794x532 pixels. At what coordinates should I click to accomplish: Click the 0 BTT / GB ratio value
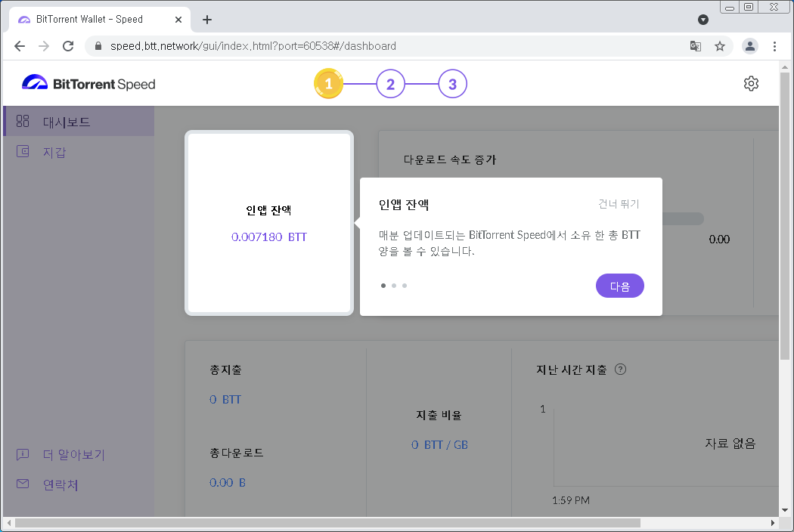pos(439,445)
